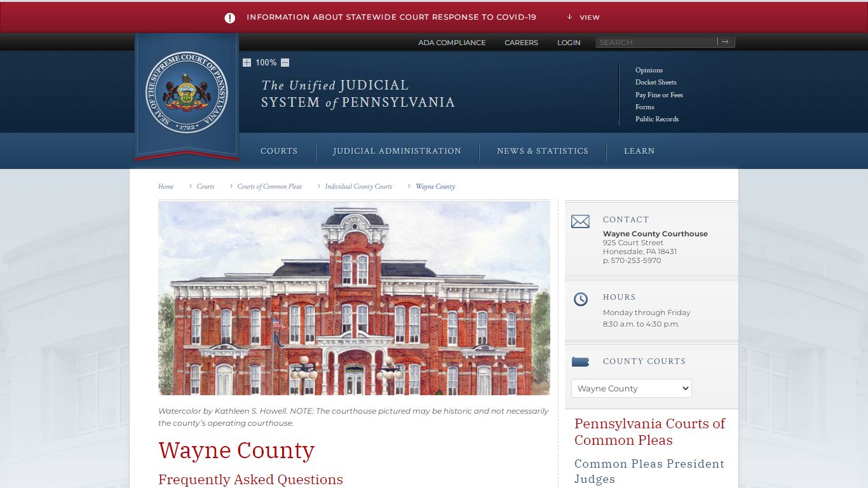Submit search with the arrow button
The width and height of the screenshot is (868, 488).
coord(726,42)
